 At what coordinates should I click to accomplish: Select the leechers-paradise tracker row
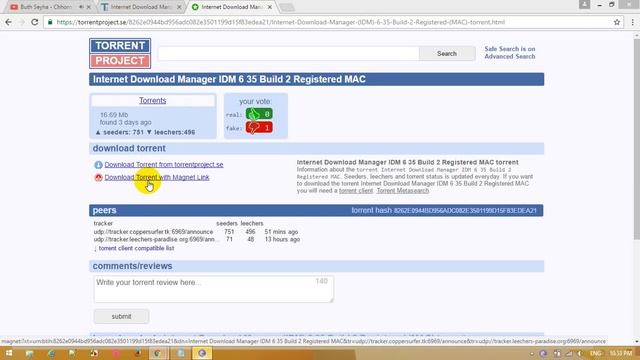pos(196,240)
